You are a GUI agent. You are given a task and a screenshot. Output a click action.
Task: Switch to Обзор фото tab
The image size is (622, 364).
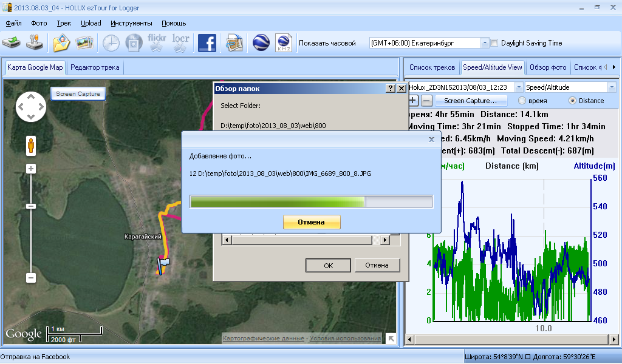pos(548,67)
